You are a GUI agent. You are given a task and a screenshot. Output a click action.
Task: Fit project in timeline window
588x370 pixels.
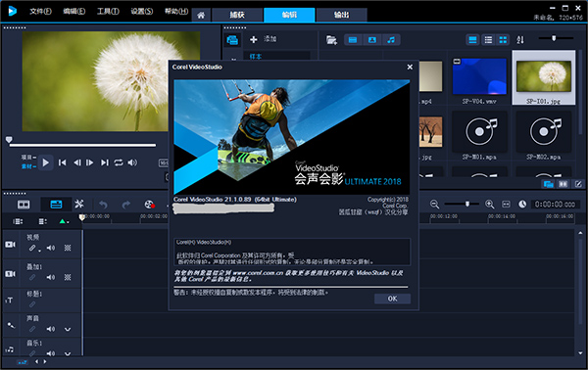[506, 205]
